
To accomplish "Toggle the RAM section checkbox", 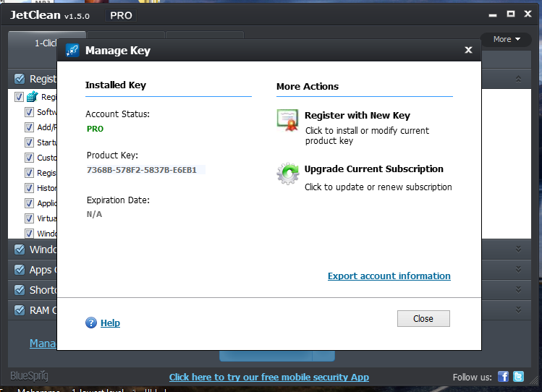I will 20,310.
